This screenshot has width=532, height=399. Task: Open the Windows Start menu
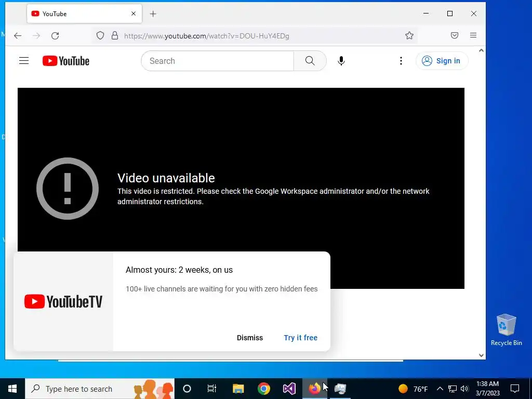(x=12, y=389)
